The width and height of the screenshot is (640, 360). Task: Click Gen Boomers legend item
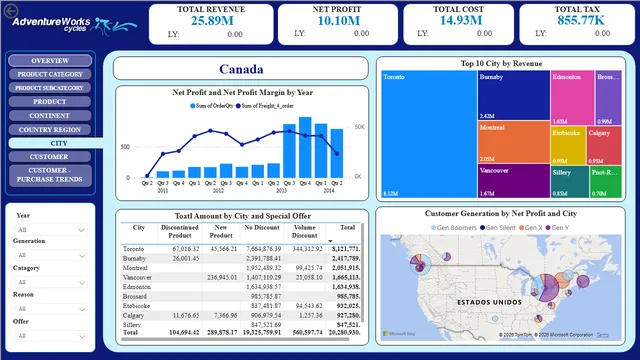[453, 228]
